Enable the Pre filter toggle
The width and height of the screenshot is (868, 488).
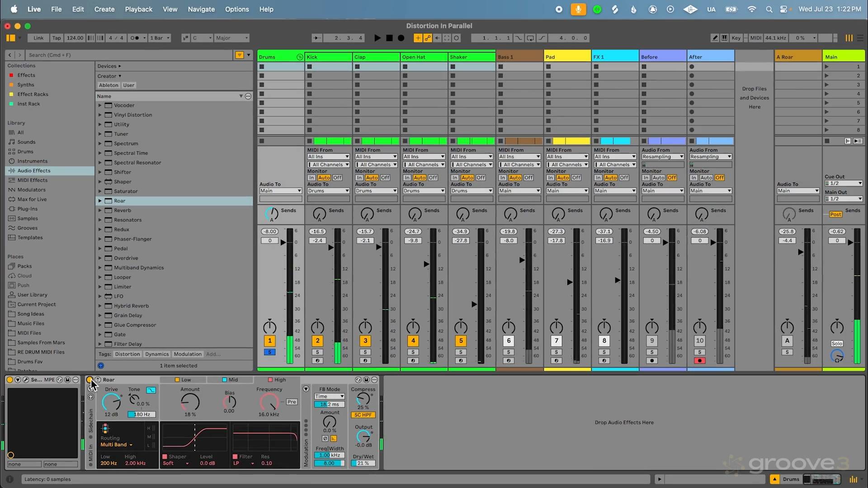[292, 402]
